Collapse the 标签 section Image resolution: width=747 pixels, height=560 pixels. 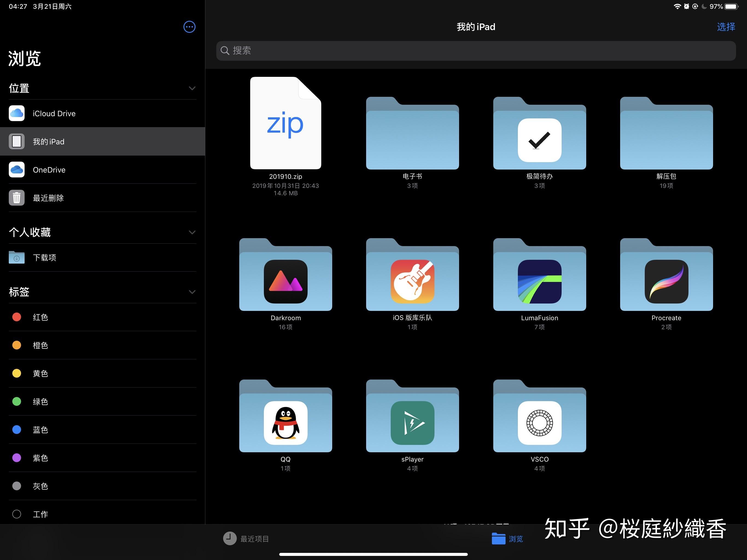click(x=192, y=292)
